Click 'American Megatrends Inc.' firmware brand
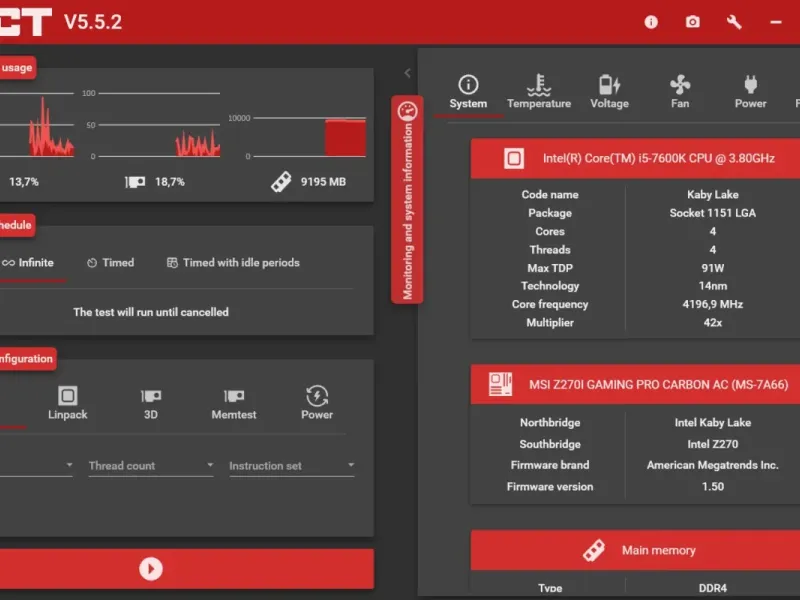The height and width of the screenshot is (600, 800). [x=712, y=465]
